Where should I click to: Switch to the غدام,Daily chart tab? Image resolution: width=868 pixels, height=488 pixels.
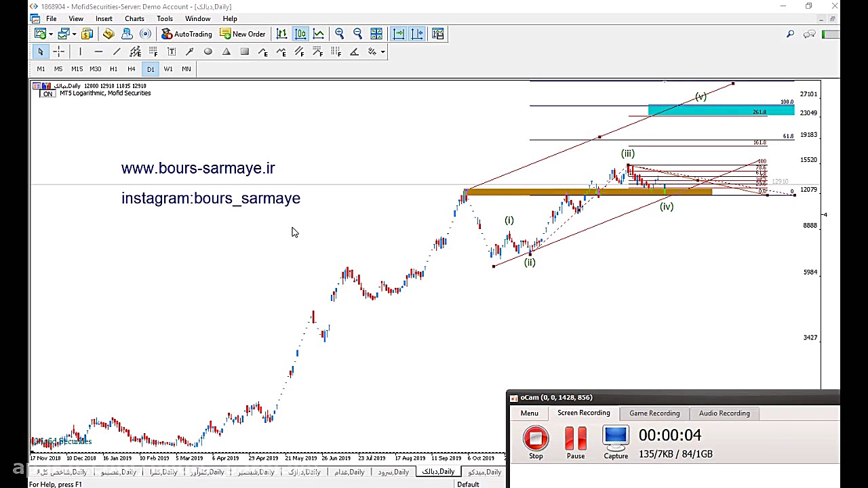349,472
